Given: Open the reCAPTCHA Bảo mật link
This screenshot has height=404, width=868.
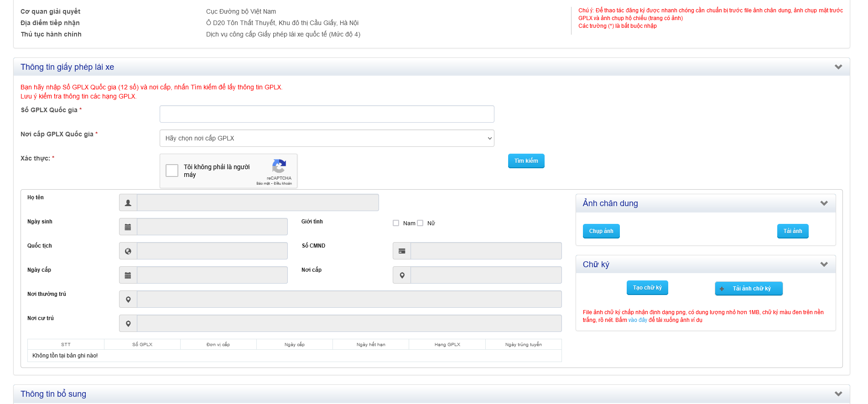Looking at the screenshot, I should point(263,184).
